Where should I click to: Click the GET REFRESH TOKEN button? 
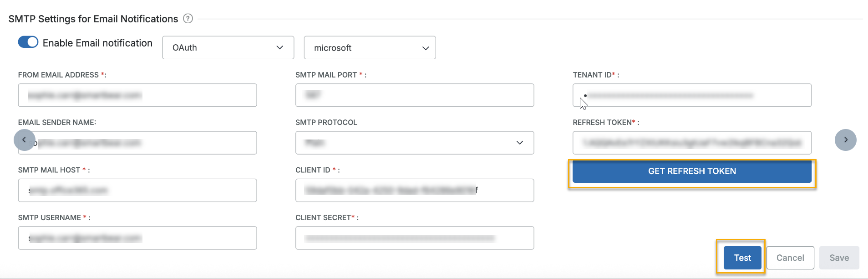(691, 171)
